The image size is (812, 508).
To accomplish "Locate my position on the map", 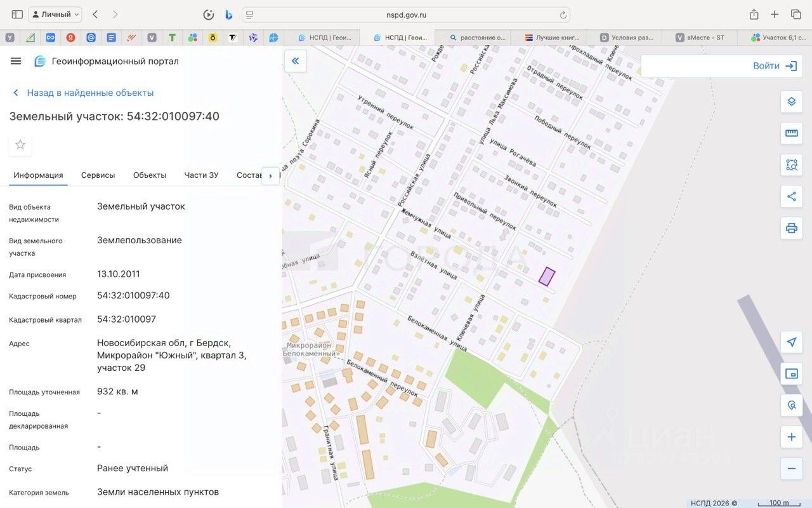I will coord(791,342).
